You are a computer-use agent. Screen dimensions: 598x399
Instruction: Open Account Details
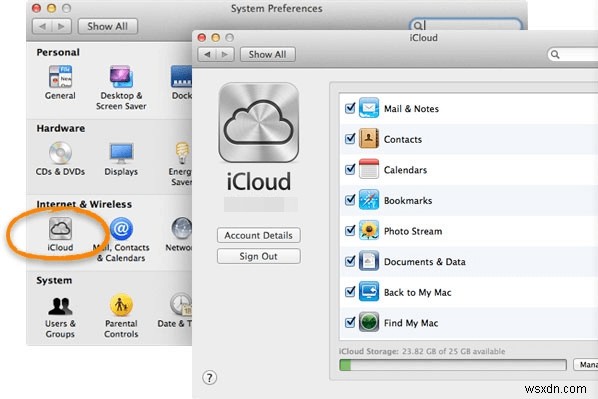tap(259, 235)
